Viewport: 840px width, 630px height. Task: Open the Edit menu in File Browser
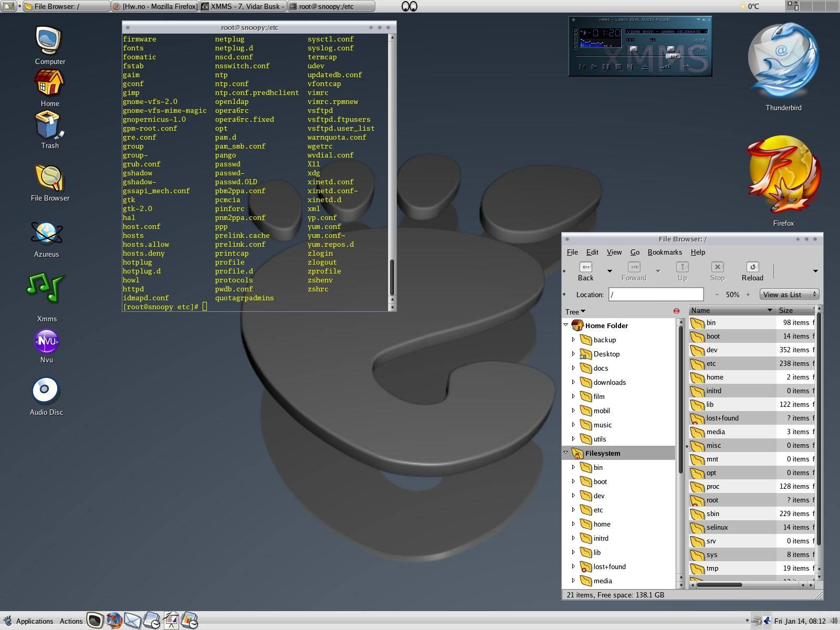(592, 252)
